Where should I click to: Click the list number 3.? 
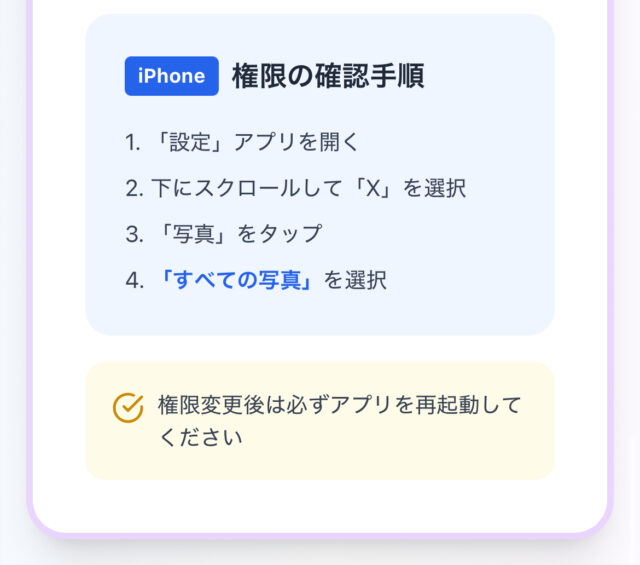(x=134, y=234)
